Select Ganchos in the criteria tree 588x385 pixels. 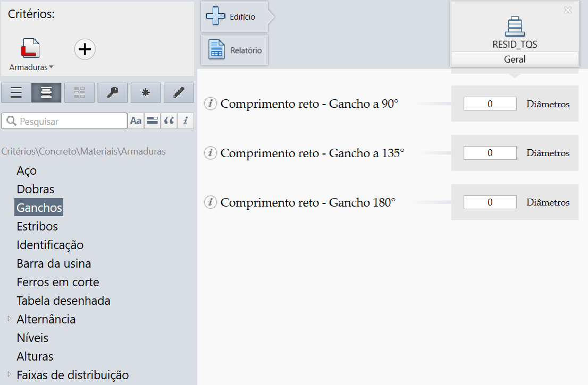point(39,208)
